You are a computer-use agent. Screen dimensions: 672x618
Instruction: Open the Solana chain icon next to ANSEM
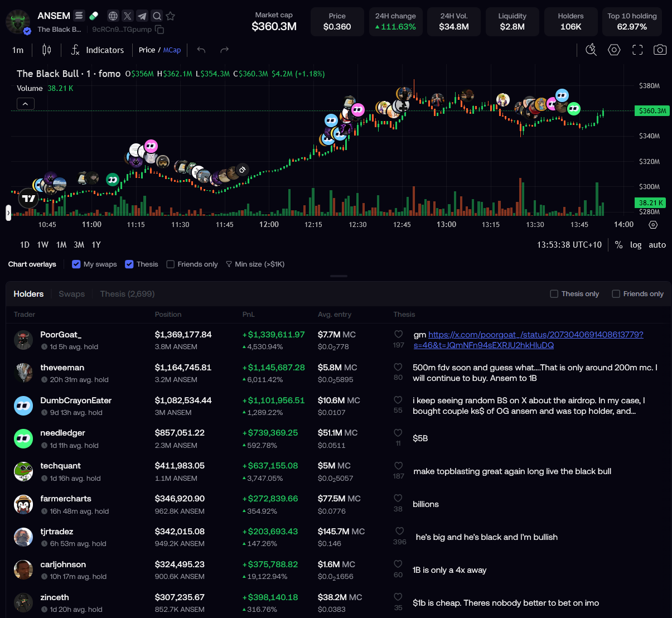pyautogui.click(x=79, y=16)
